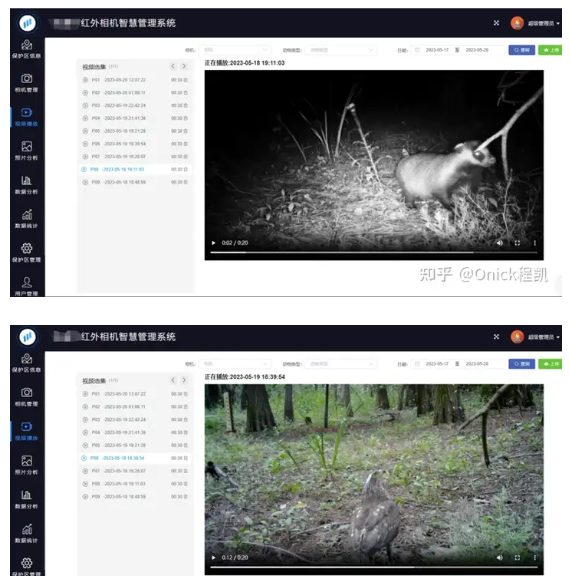Screen dimensions: 570x576
Task: Open more options on the eagle video
Action: (535, 558)
